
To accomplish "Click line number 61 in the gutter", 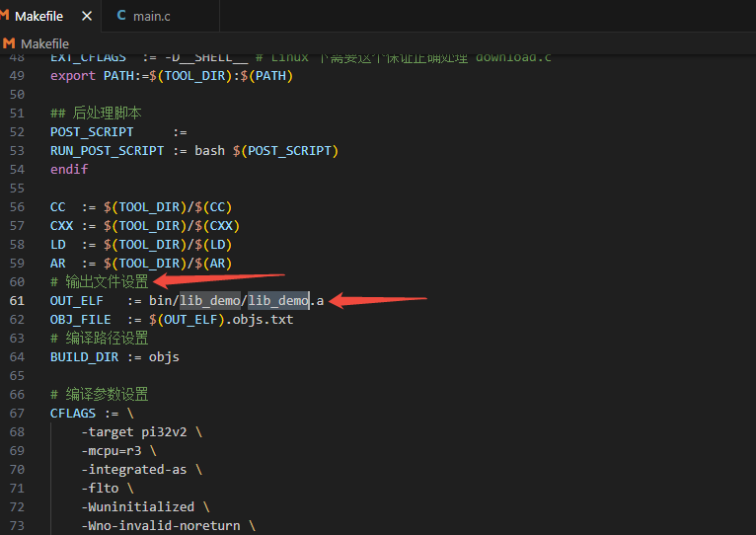I will [x=17, y=301].
